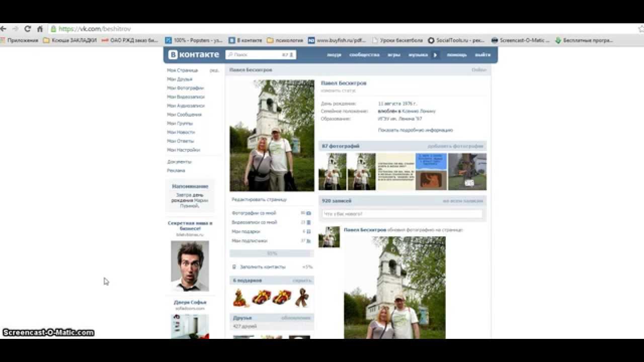This screenshot has height=362, width=644.
Task: Click the first gift image
Action: click(240, 297)
